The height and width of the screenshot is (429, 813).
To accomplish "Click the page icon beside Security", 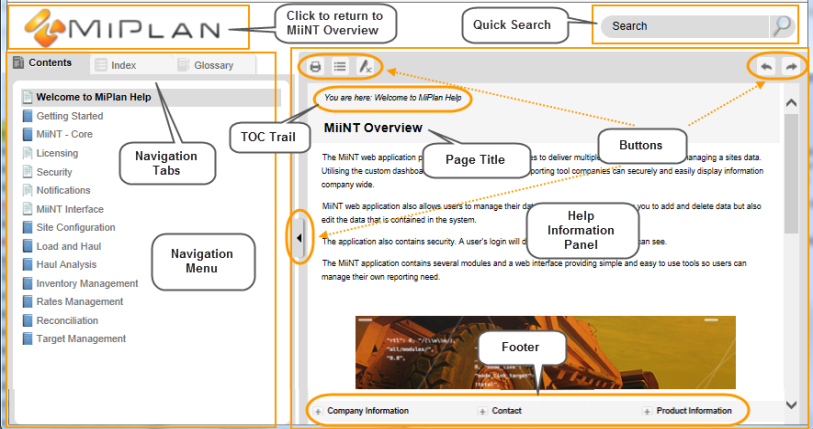I will (x=27, y=172).
